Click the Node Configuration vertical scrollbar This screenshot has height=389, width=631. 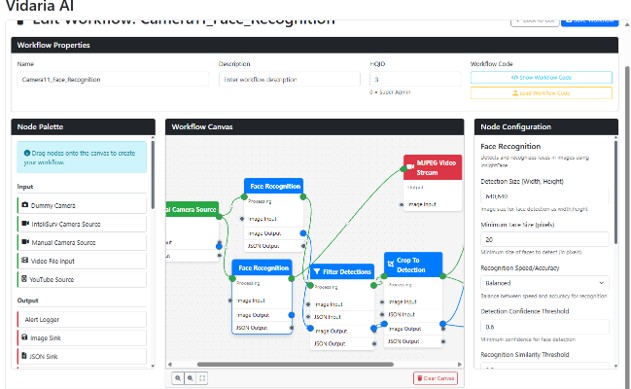tap(615, 191)
